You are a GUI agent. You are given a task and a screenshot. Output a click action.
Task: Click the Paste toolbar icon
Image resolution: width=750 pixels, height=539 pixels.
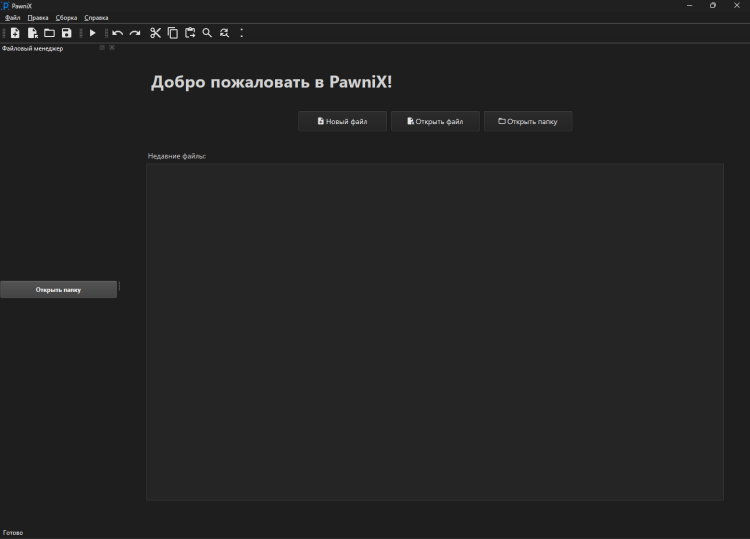[x=190, y=33]
